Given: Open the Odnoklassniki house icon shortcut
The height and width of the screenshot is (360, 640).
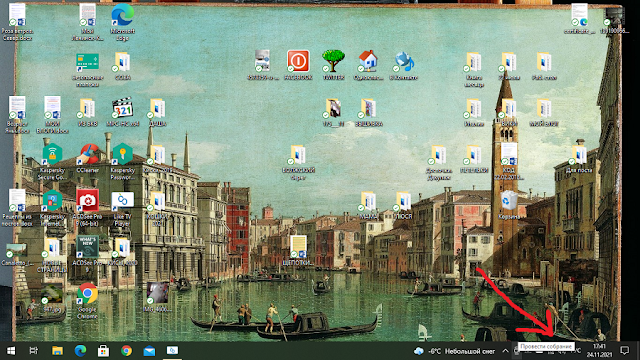Looking at the screenshot, I should click(369, 65).
